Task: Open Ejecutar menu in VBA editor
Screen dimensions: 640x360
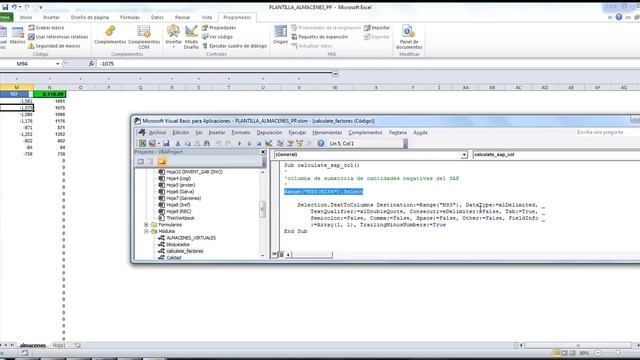Action: point(297,133)
